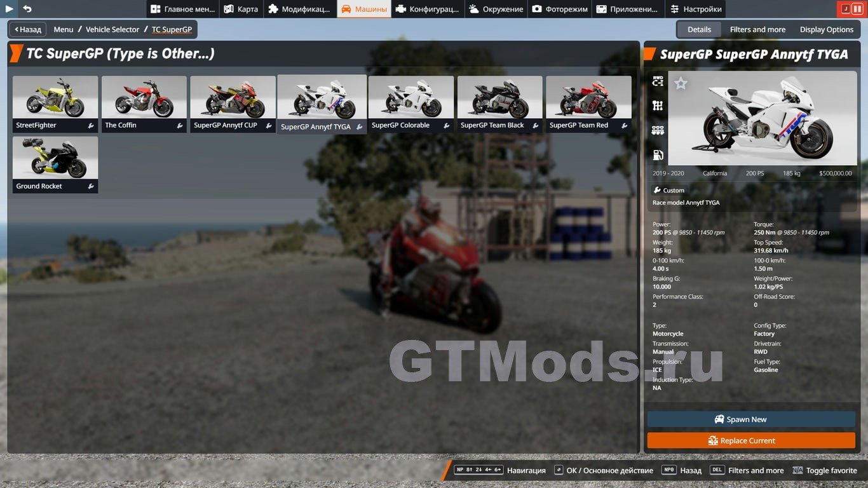
Task: Open the Настройки settings tab
Action: (x=696, y=9)
